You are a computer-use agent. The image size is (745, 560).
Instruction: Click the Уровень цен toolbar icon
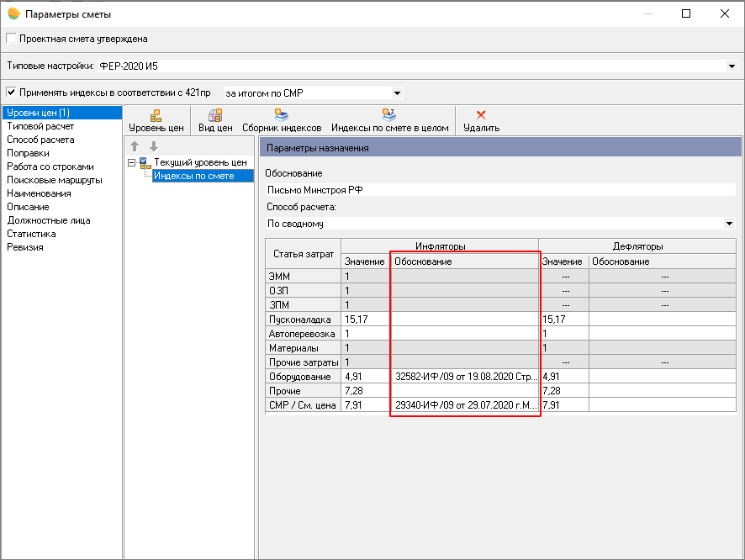coord(156,115)
